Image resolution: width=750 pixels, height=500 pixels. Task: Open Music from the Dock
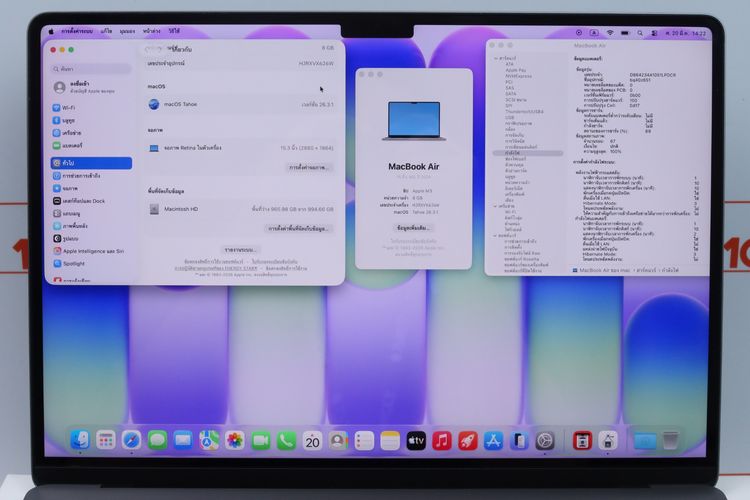click(x=441, y=441)
